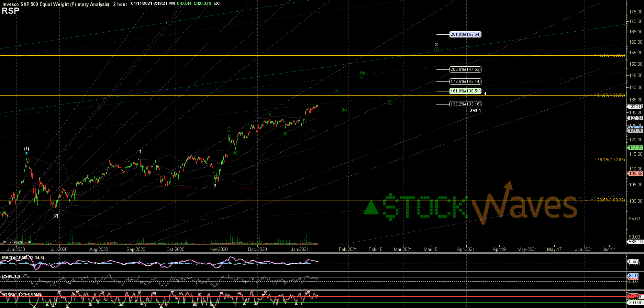Click the Feb-15 date axis label

376,249
